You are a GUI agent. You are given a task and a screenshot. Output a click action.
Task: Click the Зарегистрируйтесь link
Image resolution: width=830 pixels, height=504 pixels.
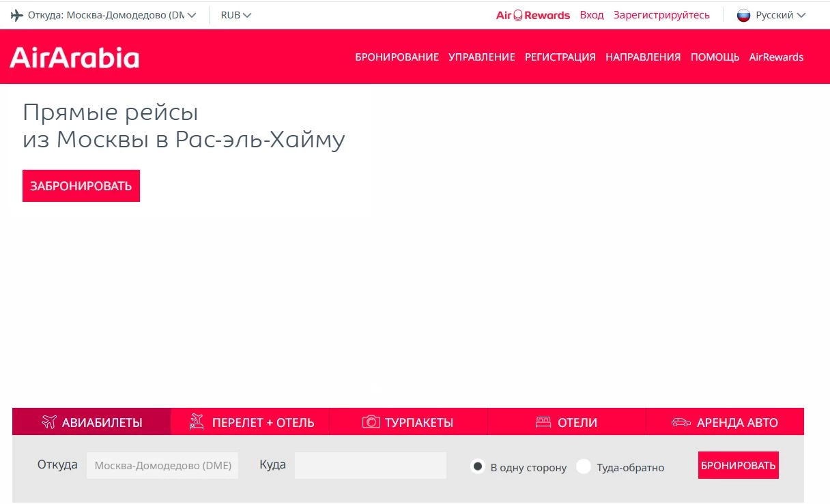(x=661, y=15)
